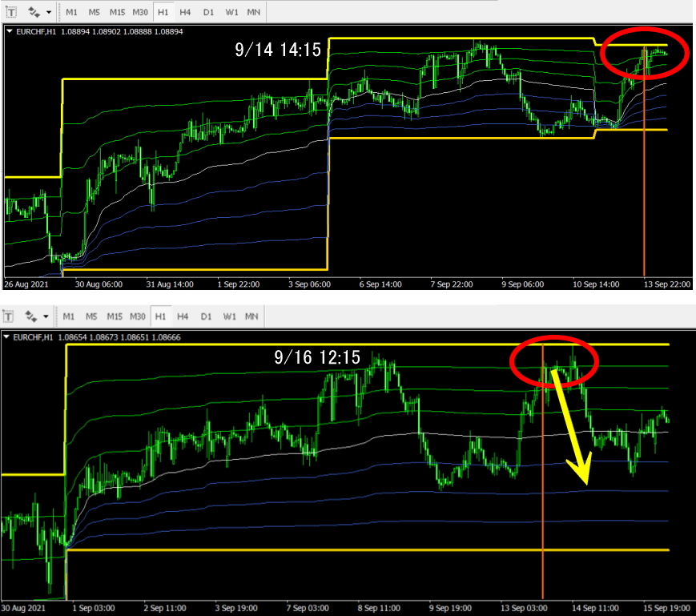Switch upper chart to M30 timeframe

[x=140, y=12]
